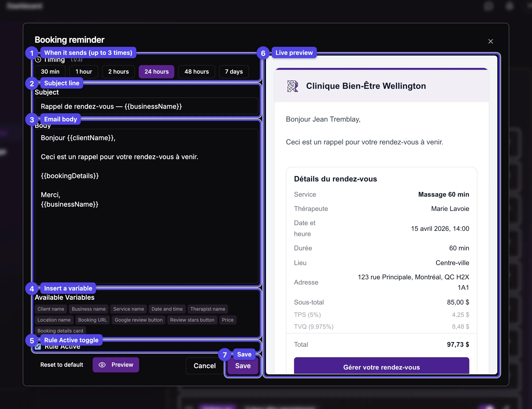Image resolution: width=532 pixels, height=409 pixels.
Task: Insert the Booking details card variable
Action: [60, 331]
